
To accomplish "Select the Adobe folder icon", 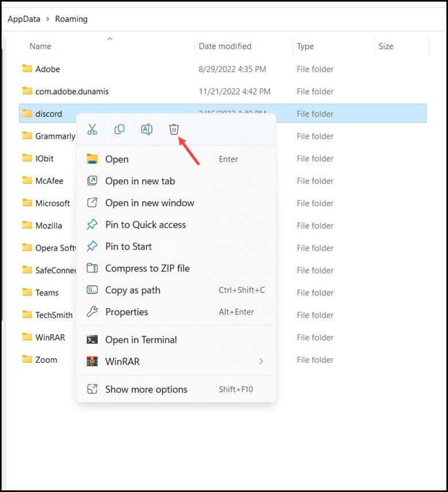I will coord(27,69).
